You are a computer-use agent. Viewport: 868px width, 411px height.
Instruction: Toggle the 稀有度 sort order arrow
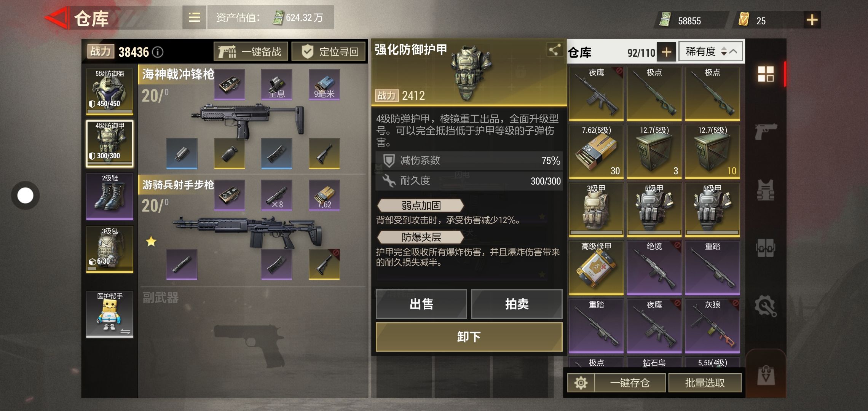[724, 51]
